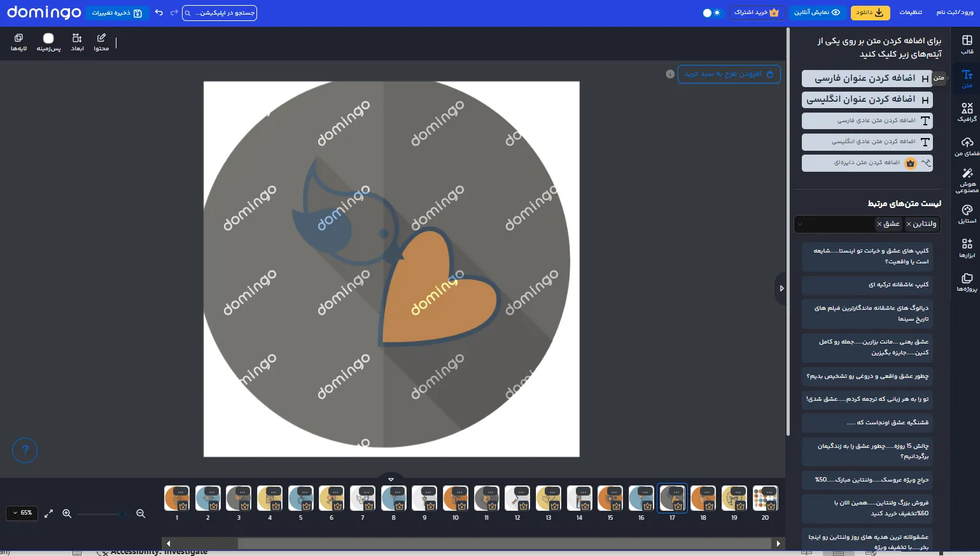Click افزودن طرح به سبد خرید button
Image resolution: width=980 pixels, height=556 pixels.
point(729,74)
